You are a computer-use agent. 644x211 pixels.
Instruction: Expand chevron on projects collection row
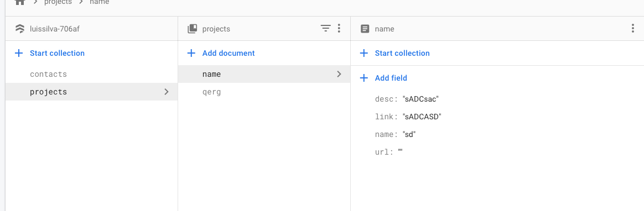pyautogui.click(x=167, y=92)
